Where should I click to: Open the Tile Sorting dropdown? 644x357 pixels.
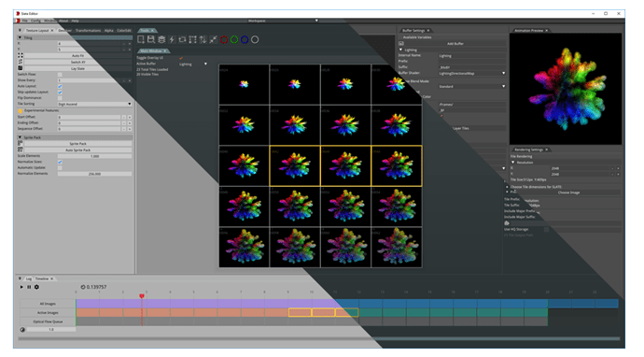94,104
